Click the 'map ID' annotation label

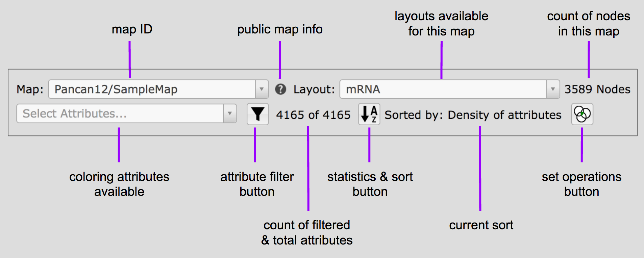point(132,29)
